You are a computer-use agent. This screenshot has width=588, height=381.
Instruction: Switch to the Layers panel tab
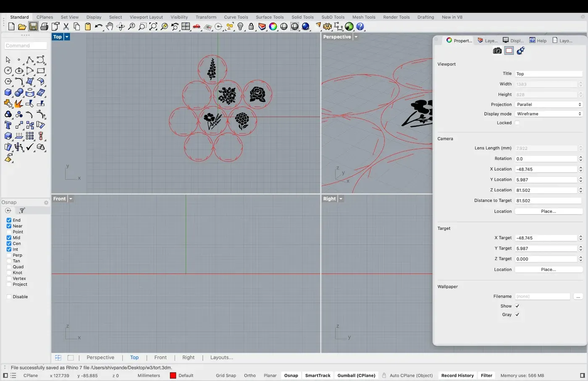[488, 41]
